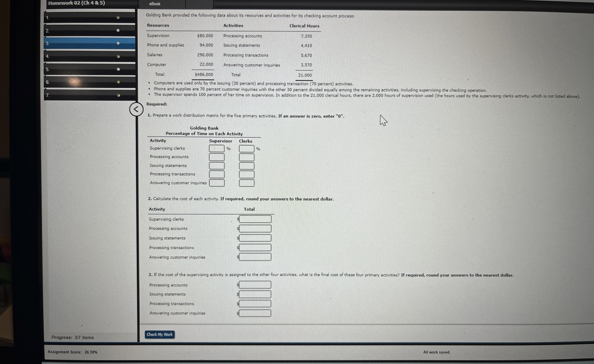Click the collapse sidebar arrow circle icon

click(136, 109)
